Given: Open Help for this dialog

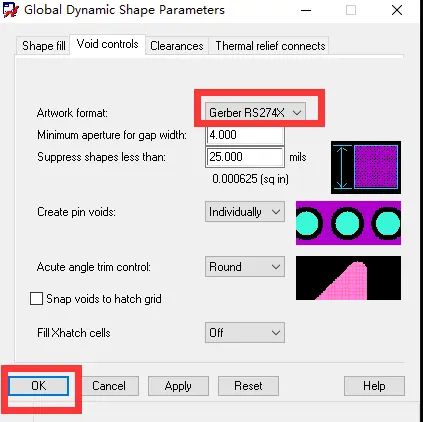Looking at the screenshot, I should point(374,386).
